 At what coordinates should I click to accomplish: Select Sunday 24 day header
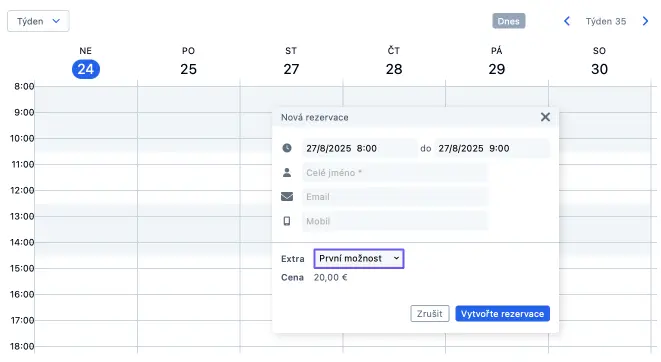point(86,62)
